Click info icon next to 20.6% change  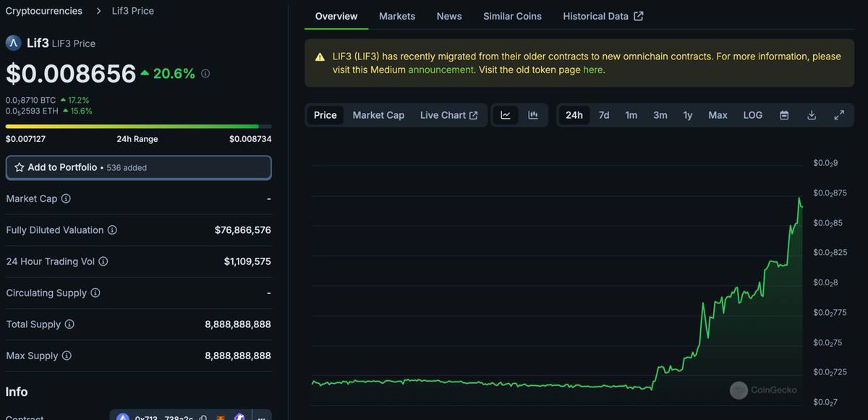[x=205, y=74]
